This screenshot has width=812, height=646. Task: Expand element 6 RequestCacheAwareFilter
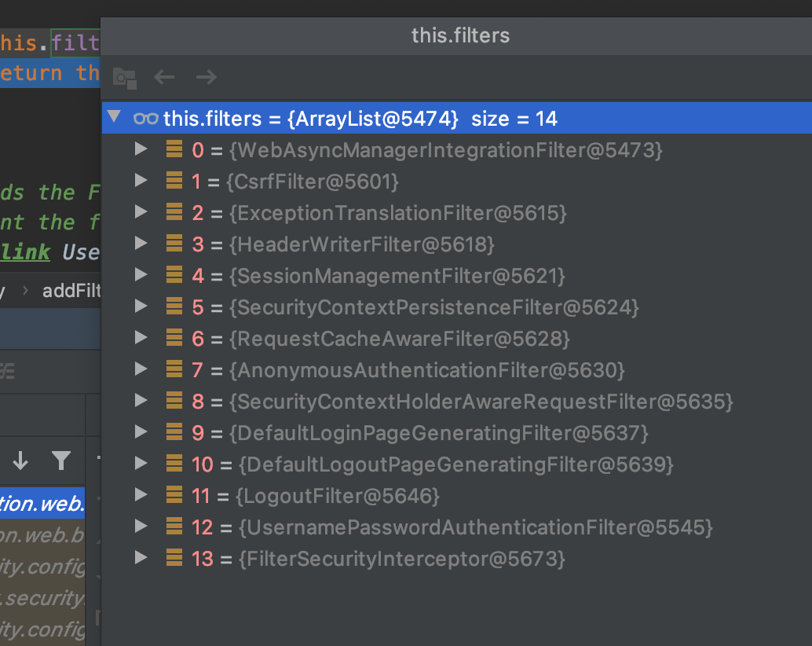point(141,338)
